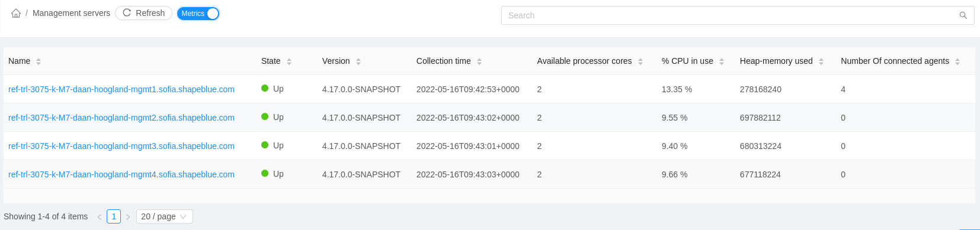The height and width of the screenshot is (230, 980).
Task: Sort by State column arrows
Action: click(x=289, y=61)
